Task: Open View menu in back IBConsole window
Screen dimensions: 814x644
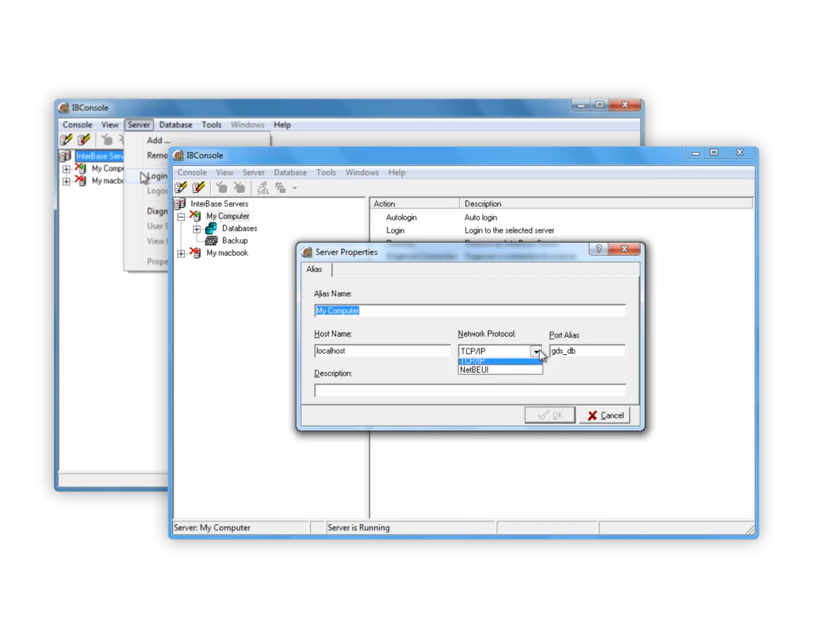Action: [110, 125]
